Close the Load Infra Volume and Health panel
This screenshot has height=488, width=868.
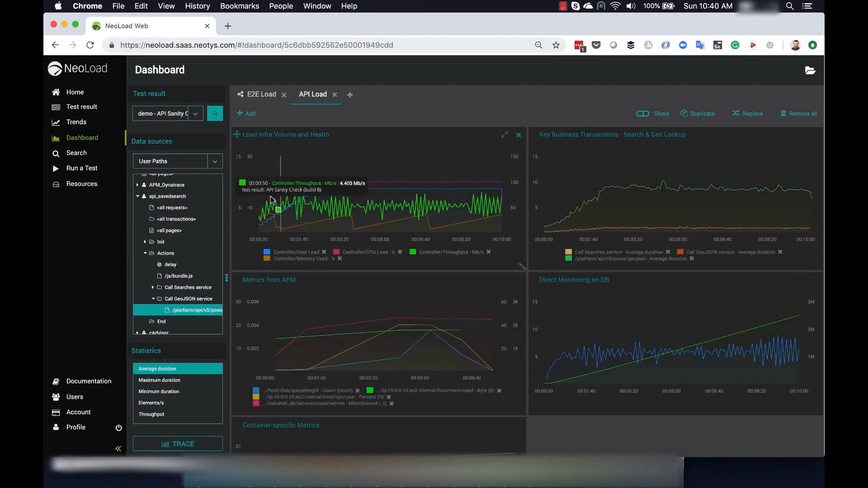point(519,135)
